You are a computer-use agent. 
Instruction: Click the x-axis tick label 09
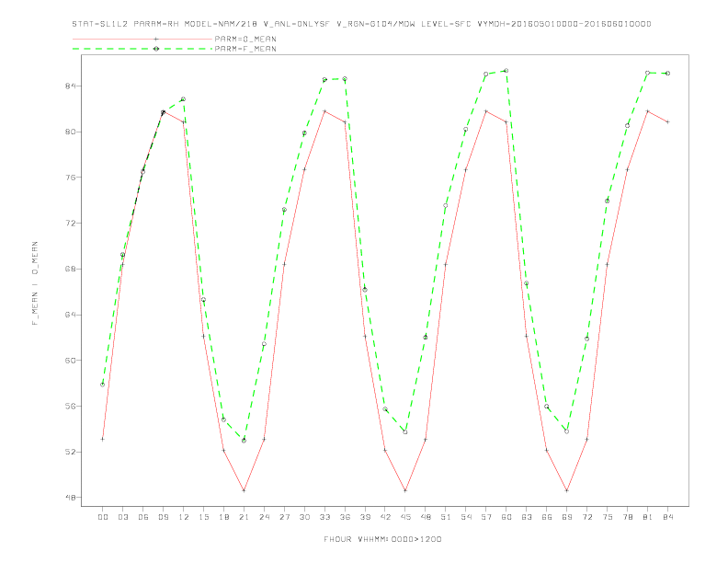[163, 517]
